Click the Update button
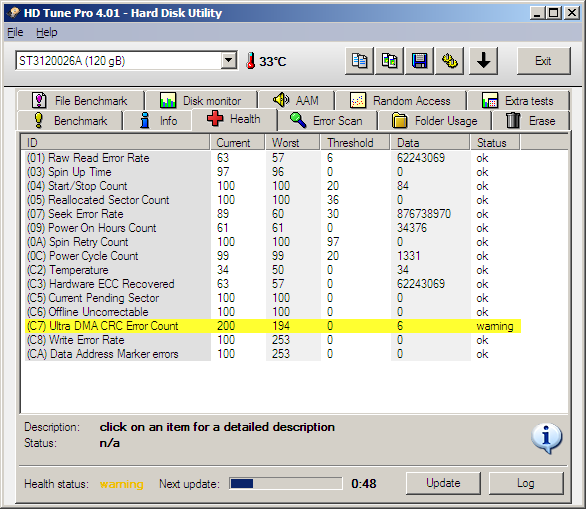 (443, 483)
